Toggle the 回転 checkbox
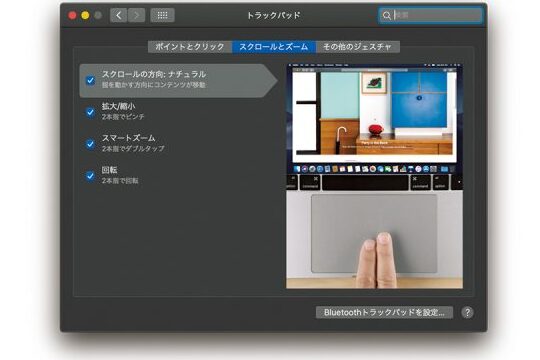The height and width of the screenshot is (360, 540). [90, 176]
